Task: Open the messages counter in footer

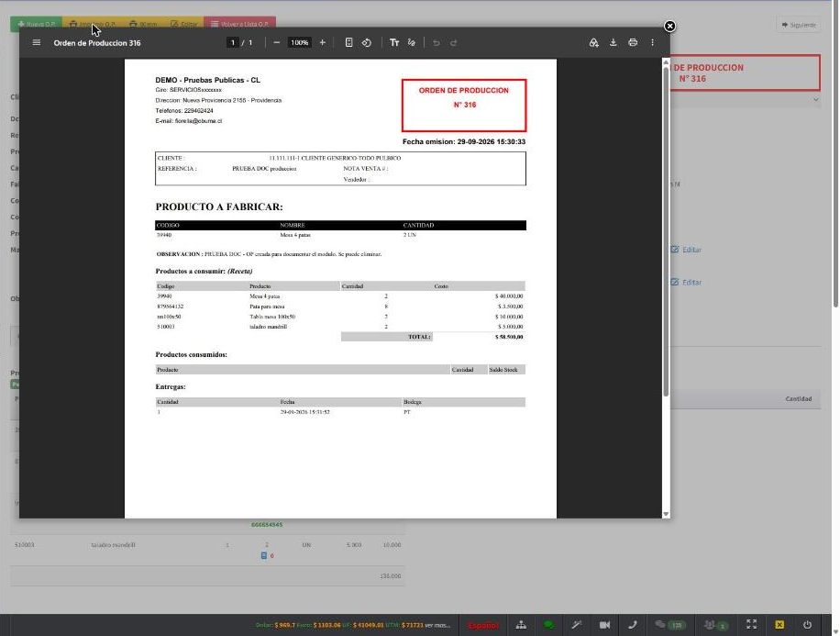Action: [x=670, y=625]
